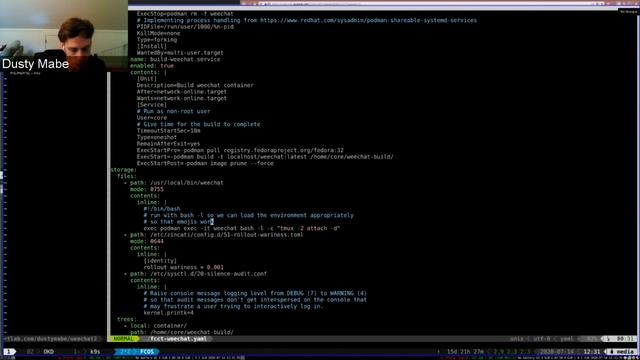Viewport: 640px width, 360px height.
Task: Click the 'RemainAfterExit=yes' line
Action: tap(169, 144)
